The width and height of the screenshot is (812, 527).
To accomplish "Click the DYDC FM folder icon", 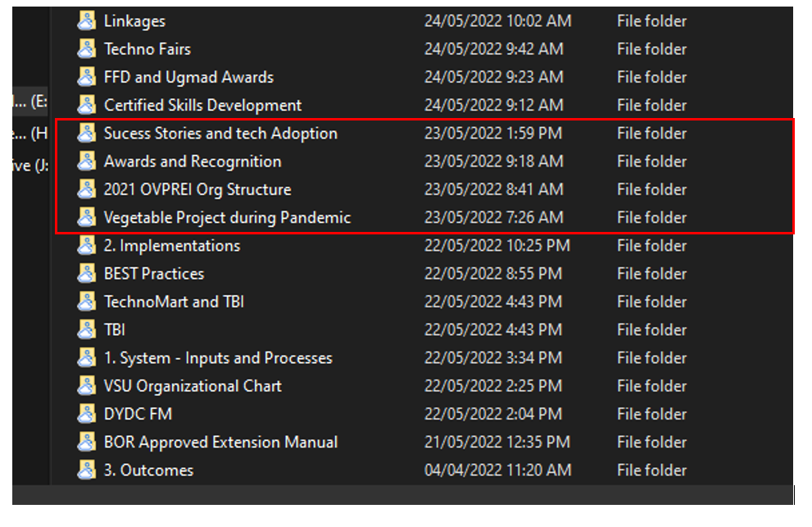I will tap(86, 414).
